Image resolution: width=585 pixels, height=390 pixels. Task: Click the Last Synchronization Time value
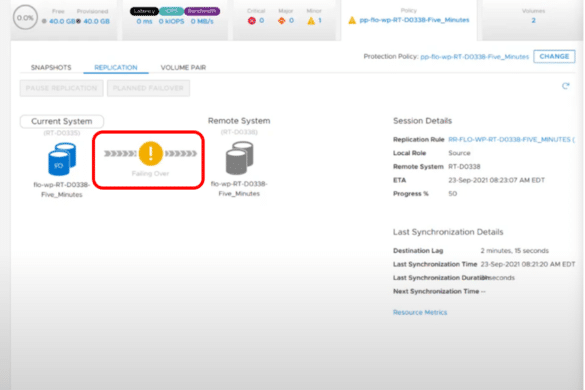coord(528,264)
